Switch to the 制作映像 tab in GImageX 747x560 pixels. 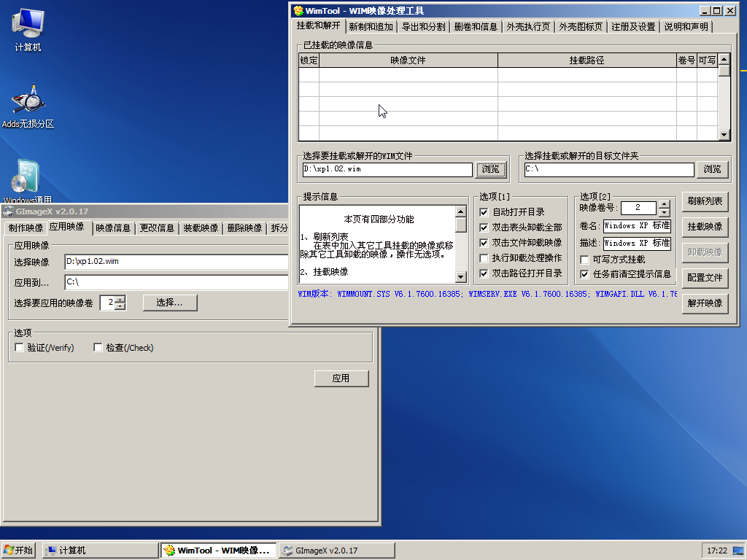pos(26,228)
